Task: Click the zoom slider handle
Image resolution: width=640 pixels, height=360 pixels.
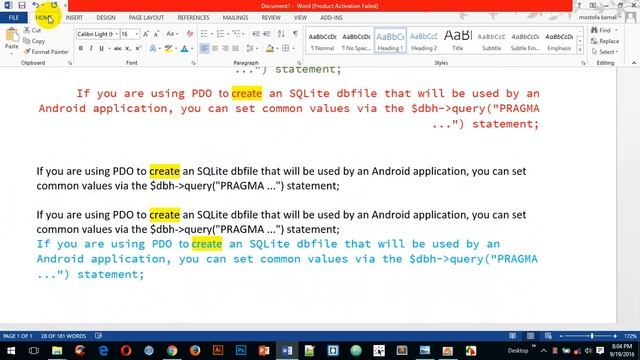Action: (592, 336)
